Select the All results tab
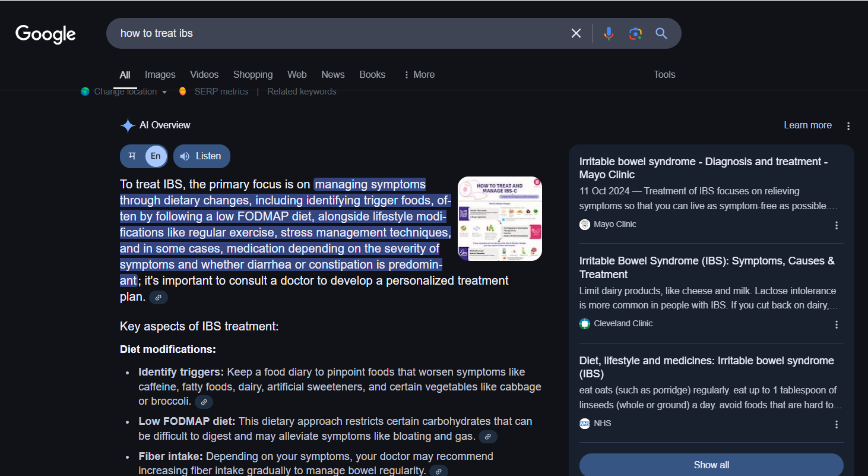This screenshot has width=868, height=476. pos(125,75)
